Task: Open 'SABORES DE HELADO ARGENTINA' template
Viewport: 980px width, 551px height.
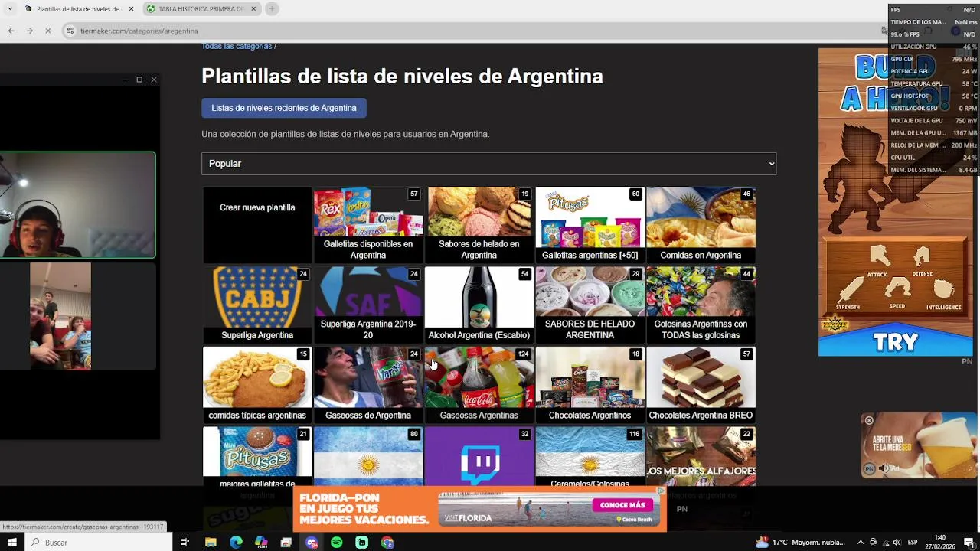Action: (x=590, y=305)
